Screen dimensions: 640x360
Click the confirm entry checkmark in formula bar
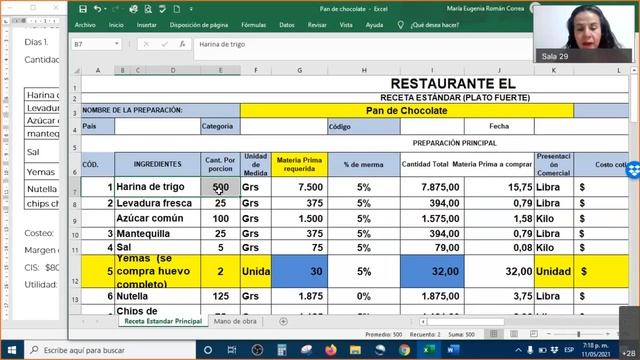coord(164,44)
